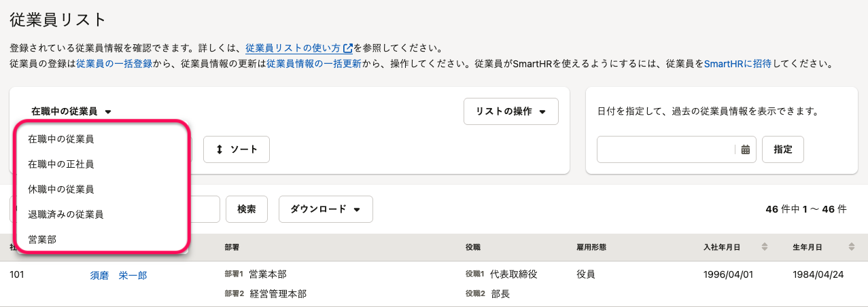Click the up-down arrow icon on ソート button
This screenshot has width=868, height=307.
(219, 149)
